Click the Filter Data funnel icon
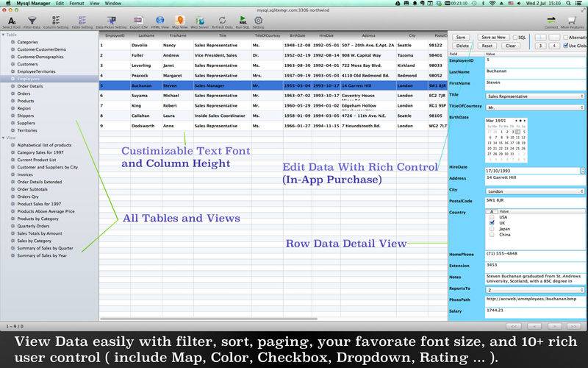 click(32, 21)
